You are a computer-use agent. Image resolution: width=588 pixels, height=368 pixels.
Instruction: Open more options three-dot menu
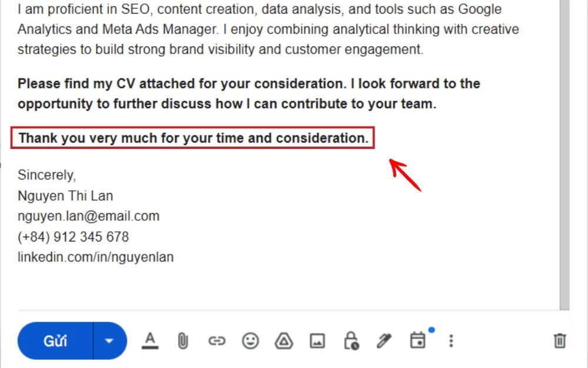coord(451,341)
